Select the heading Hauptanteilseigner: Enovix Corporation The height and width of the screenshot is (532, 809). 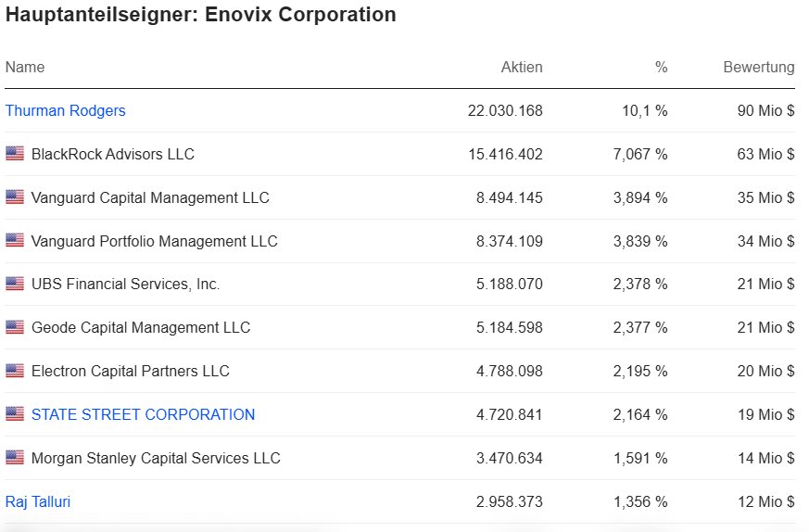tap(201, 15)
